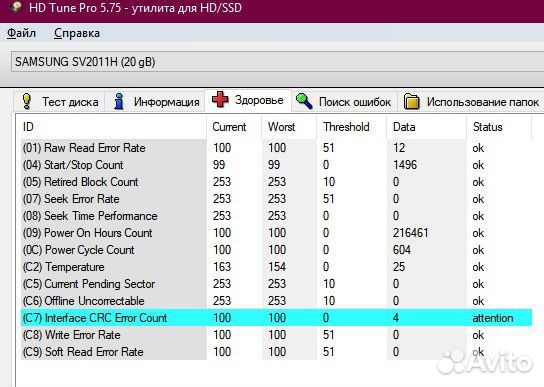
Task: Click the Data value 12 for Raw Read
Action: (399, 148)
